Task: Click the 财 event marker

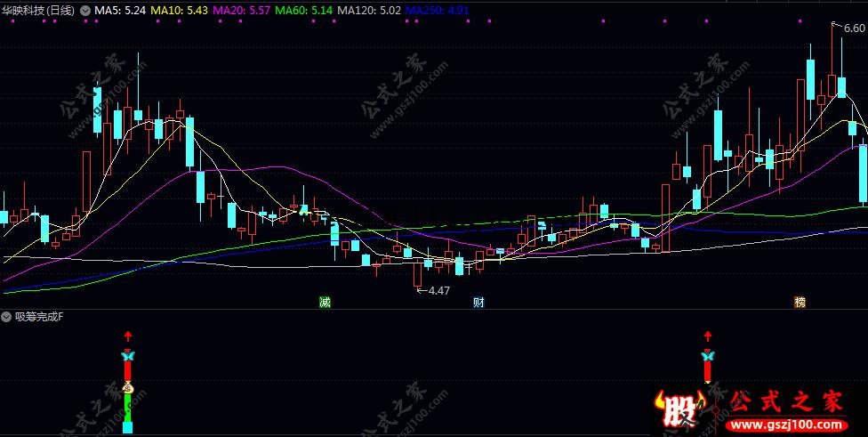Action: [478, 302]
